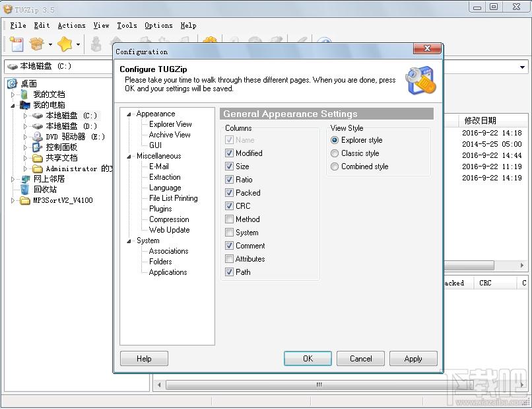Image resolution: width=532 pixels, height=409 pixels.
Task: Select Compression in the settings tree
Action: [169, 219]
